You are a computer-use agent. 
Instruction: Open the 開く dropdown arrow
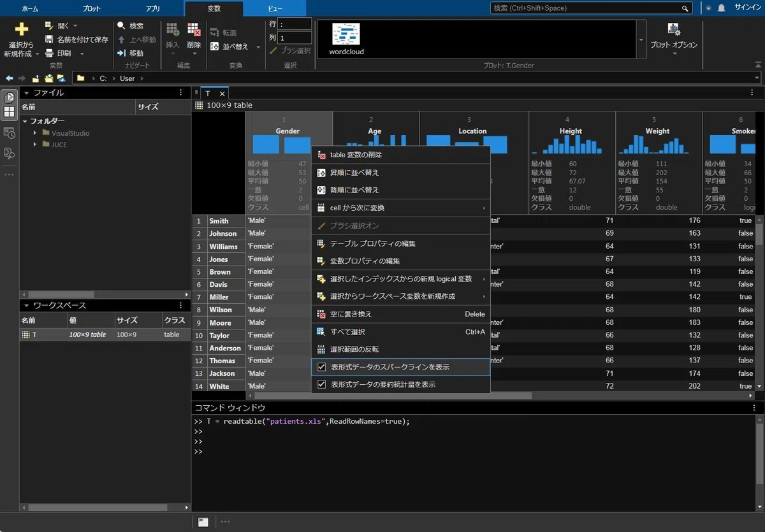click(75, 25)
